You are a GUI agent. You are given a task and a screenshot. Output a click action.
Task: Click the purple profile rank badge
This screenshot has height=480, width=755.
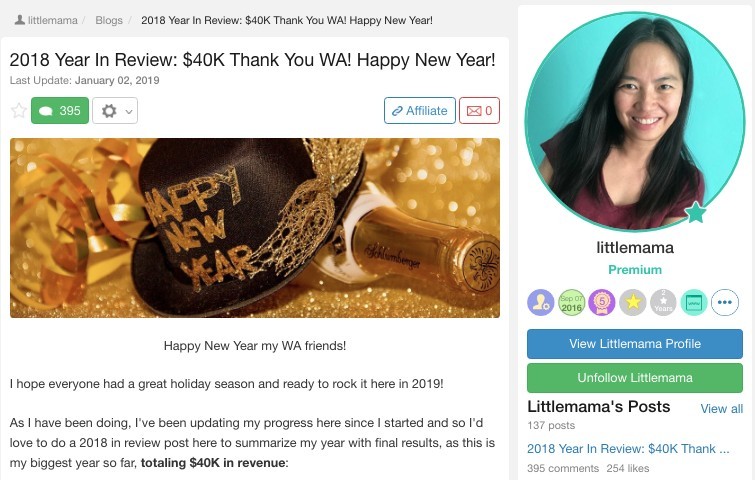tap(540, 302)
